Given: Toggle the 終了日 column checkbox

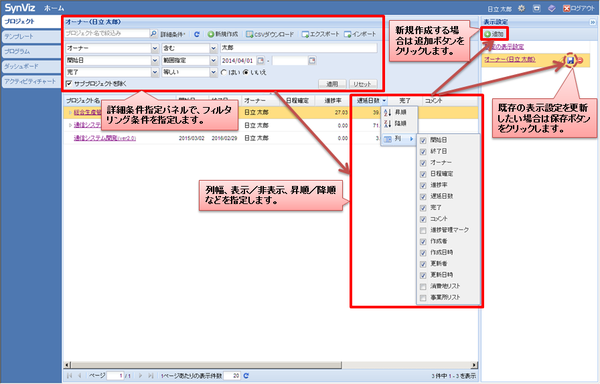Looking at the screenshot, I should point(423,151).
